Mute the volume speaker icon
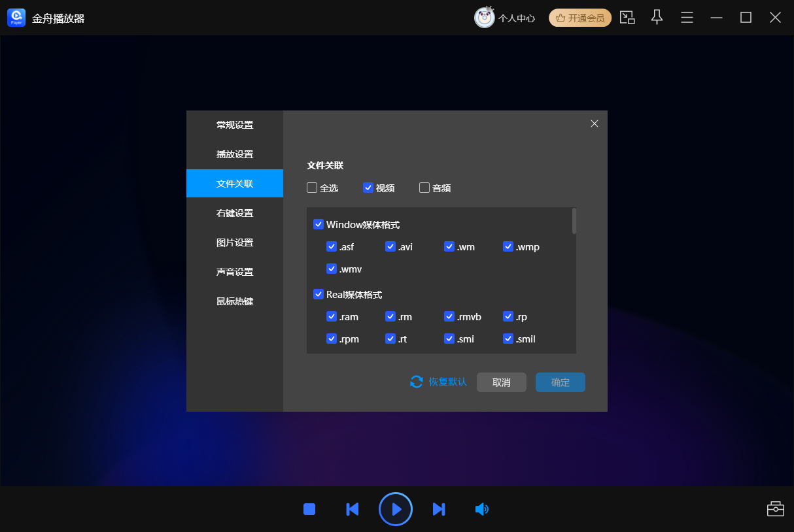This screenshot has height=532, width=794. pyautogui.click(x=481, y=509)
